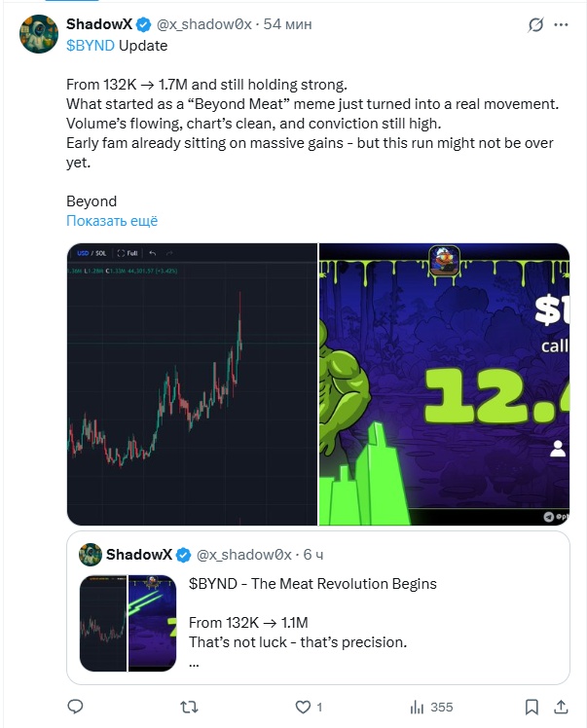
Task: Expand tweet with "Показать ещё"
Action: tap(112, 221)
